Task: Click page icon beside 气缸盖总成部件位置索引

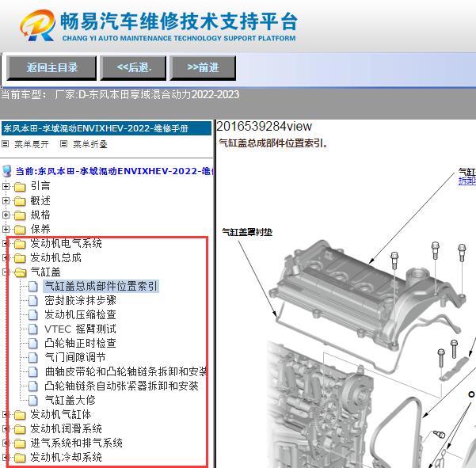Action: tap(33, 286)
